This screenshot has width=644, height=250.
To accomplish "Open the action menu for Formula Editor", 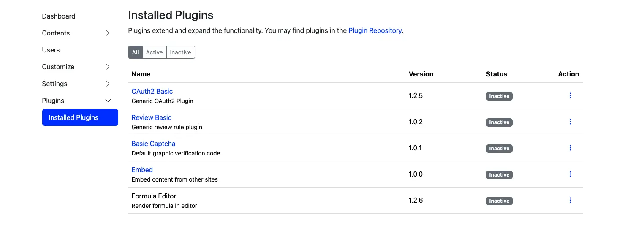I will (x=570, y=200).
